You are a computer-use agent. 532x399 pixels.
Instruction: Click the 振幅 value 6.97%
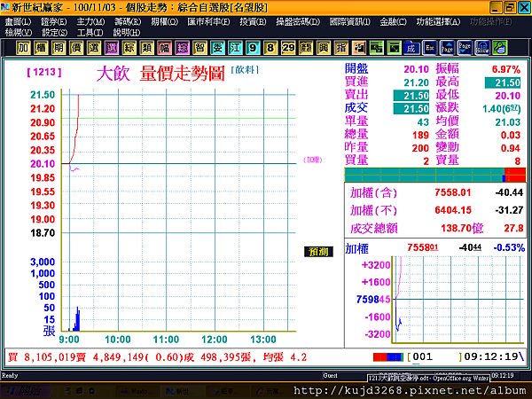pos(506,69)
